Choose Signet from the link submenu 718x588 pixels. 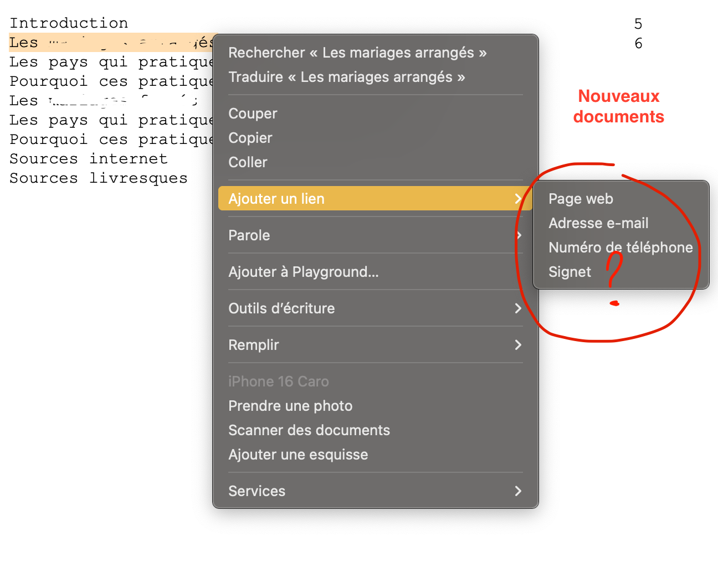[x=570, y=272]
